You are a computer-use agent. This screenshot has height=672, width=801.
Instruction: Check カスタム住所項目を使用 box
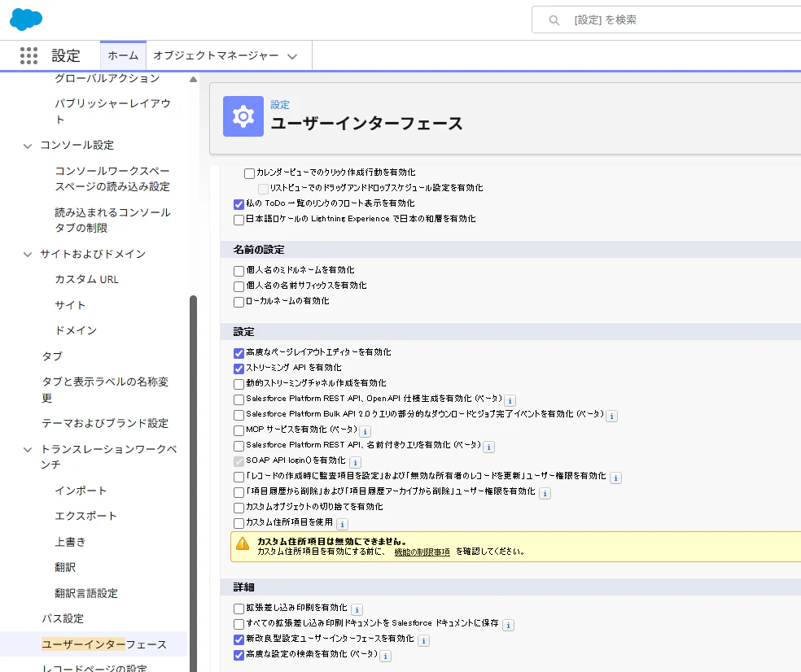239,523
